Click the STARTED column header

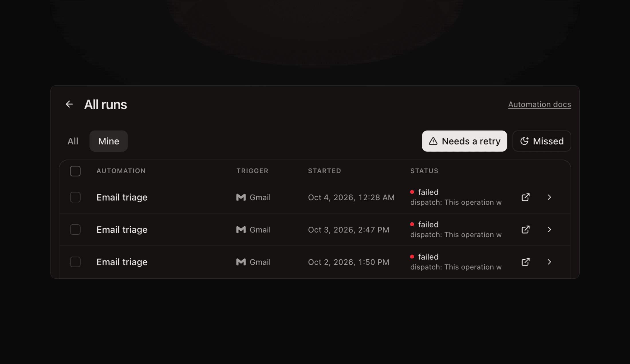pyautogui.click(x=324, y=171)
